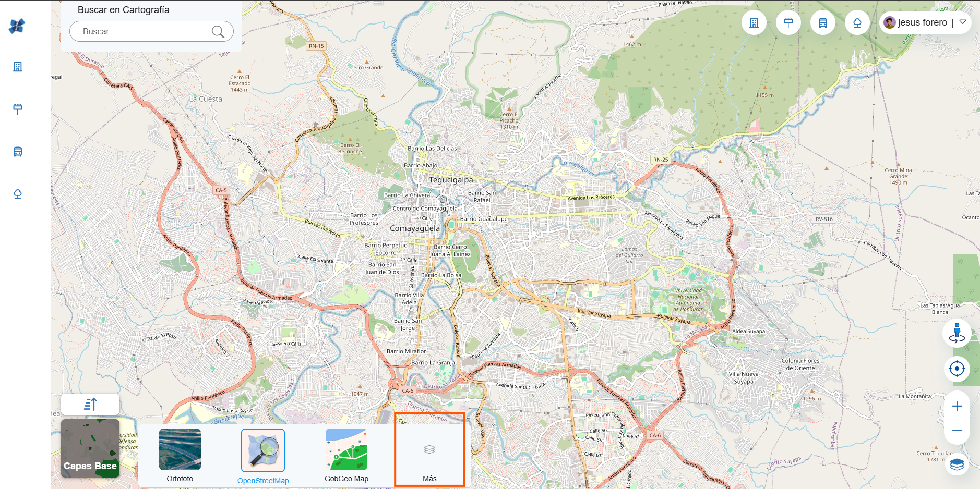Select the building layer icon in the sidebar
This screenshot has height=489, width=980.
(x=17, y=67)
